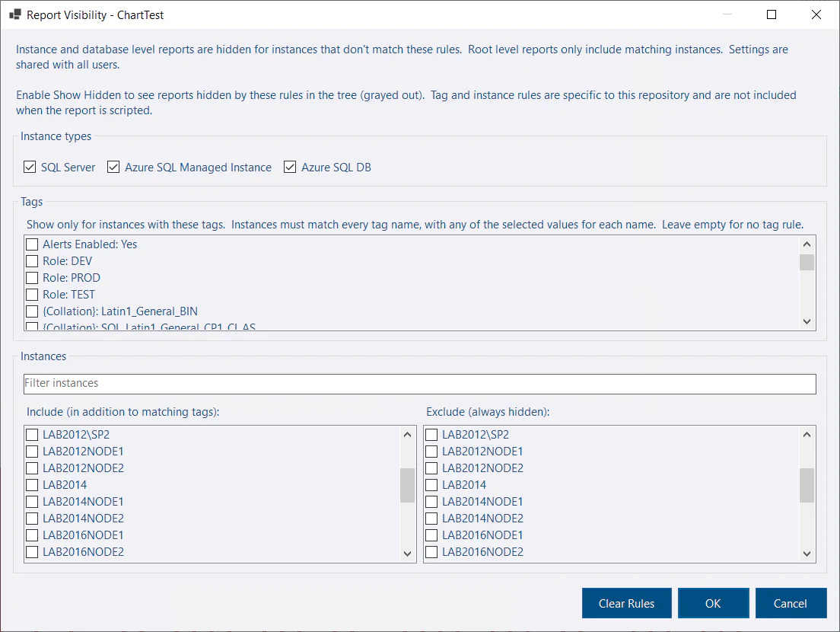Exclude instance LAB2012\SP2
The image size is (840, 632).
pos(431,435)
